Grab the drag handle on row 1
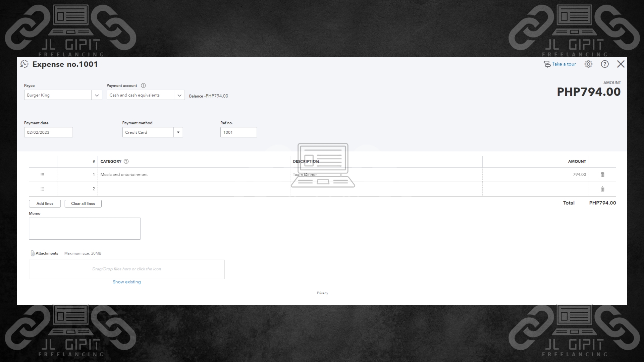 [x=42, y=175]
